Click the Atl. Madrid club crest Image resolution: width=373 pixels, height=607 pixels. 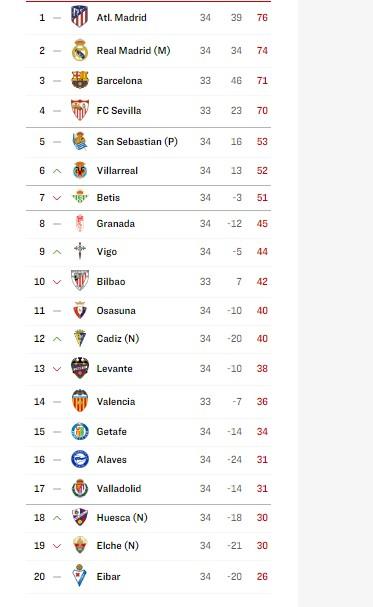point(80,16)
